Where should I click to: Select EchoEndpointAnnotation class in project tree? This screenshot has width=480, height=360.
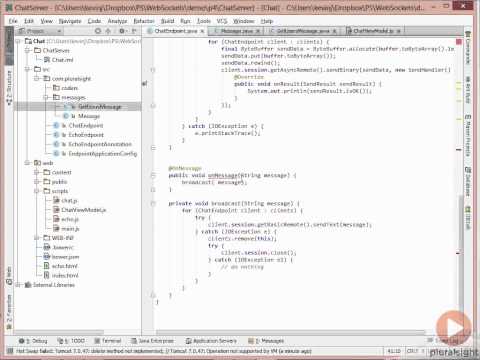pyautogui.click(x=93, y=144)
